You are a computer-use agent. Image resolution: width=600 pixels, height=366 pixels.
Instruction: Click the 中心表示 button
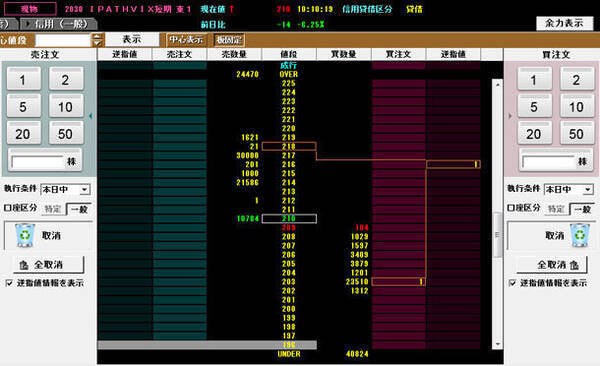(x=186, y=40)
